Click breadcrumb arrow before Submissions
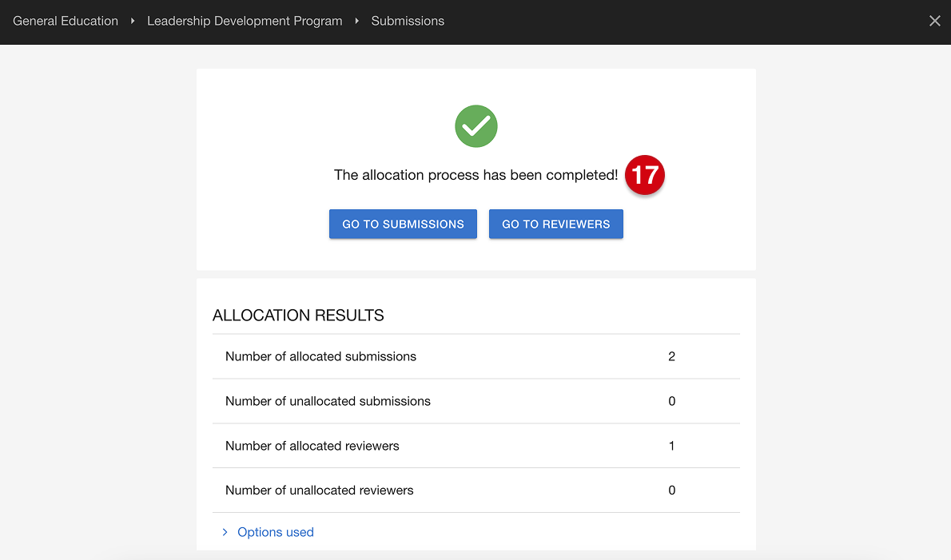951x560 pixels. (356, 22)
